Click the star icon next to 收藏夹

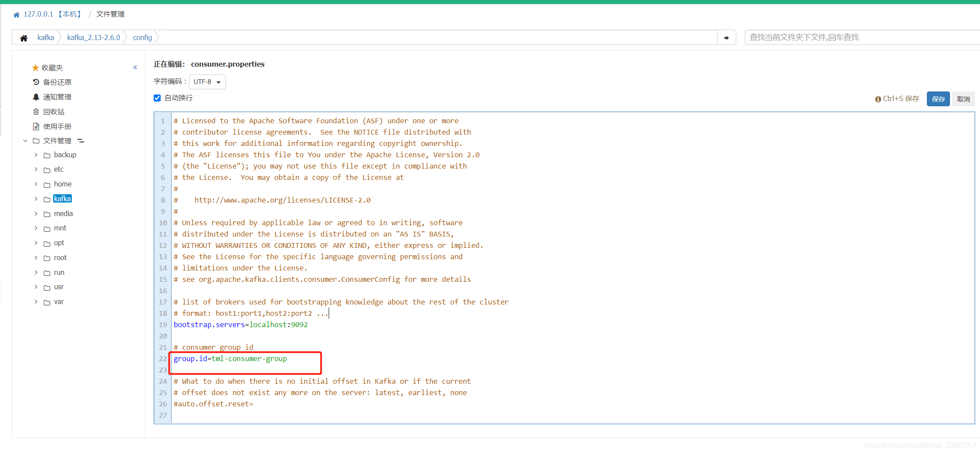tap(35, 68)
